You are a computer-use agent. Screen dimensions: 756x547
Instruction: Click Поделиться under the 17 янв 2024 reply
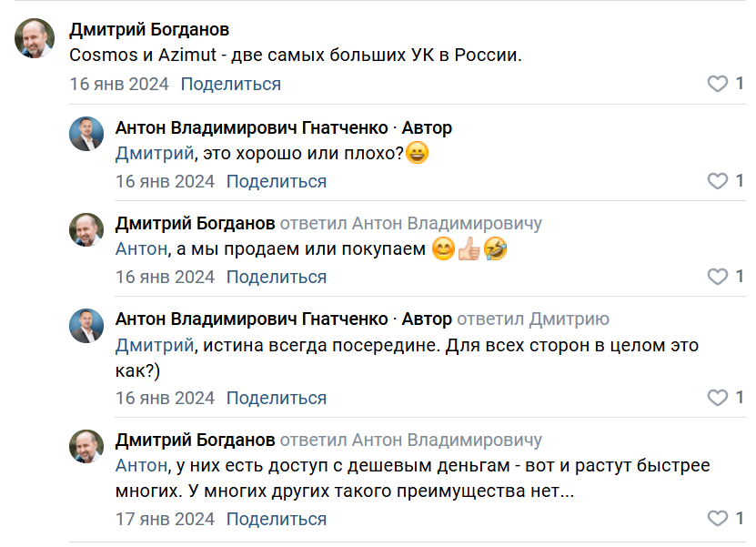(x=276, y=519)
